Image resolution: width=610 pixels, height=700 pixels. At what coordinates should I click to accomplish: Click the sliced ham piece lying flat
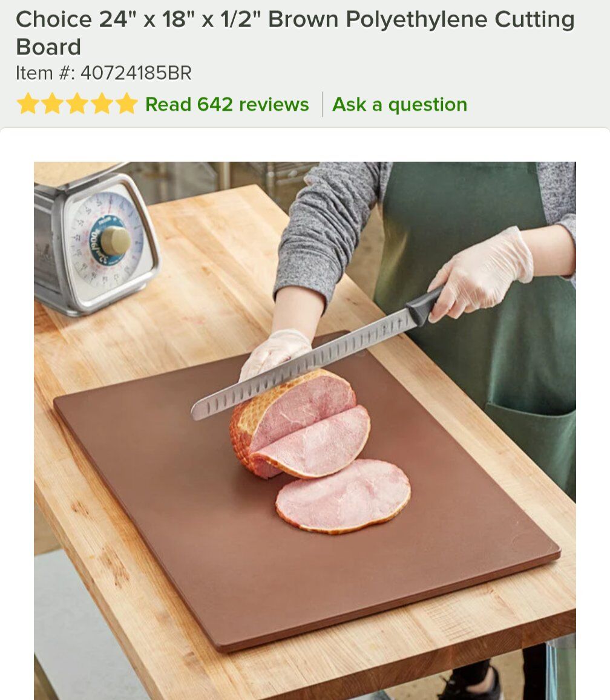[x=343, y=496]
